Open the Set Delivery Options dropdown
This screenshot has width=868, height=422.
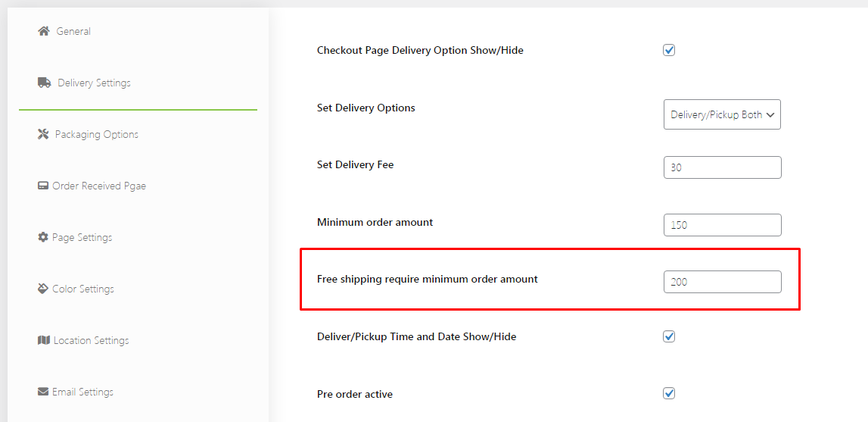[x=722, y=114]
